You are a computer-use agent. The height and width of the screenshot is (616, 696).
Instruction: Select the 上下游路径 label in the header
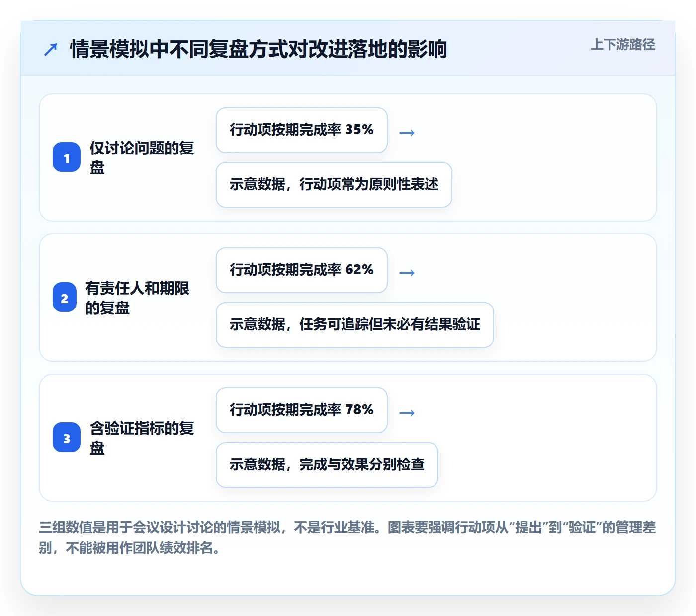tap(623, 45)
